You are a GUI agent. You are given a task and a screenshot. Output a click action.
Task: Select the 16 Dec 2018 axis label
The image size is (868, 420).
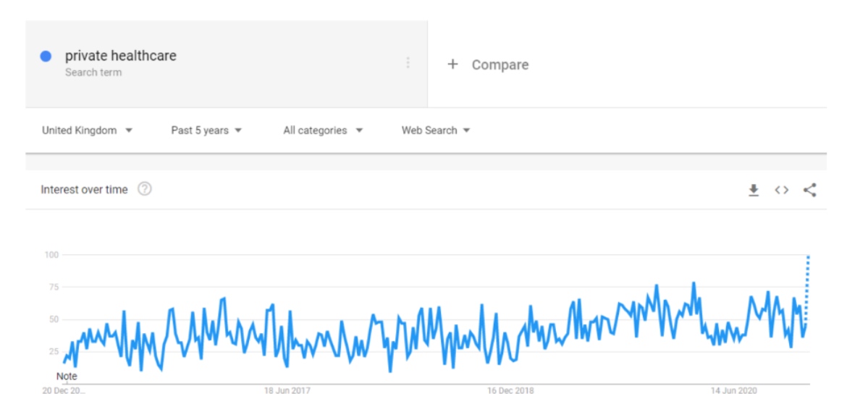coord(510,391)
